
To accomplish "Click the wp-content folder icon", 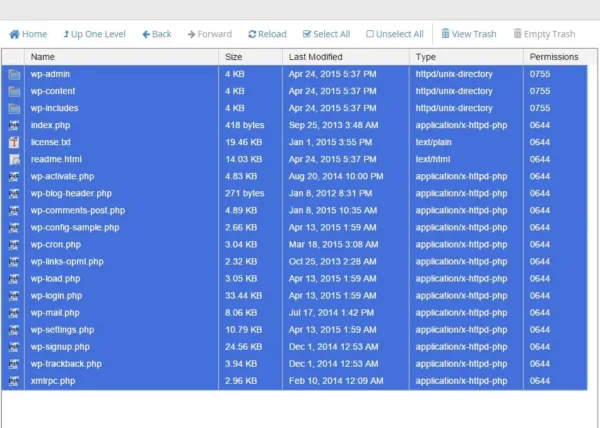I will click(x=14, y=91).
